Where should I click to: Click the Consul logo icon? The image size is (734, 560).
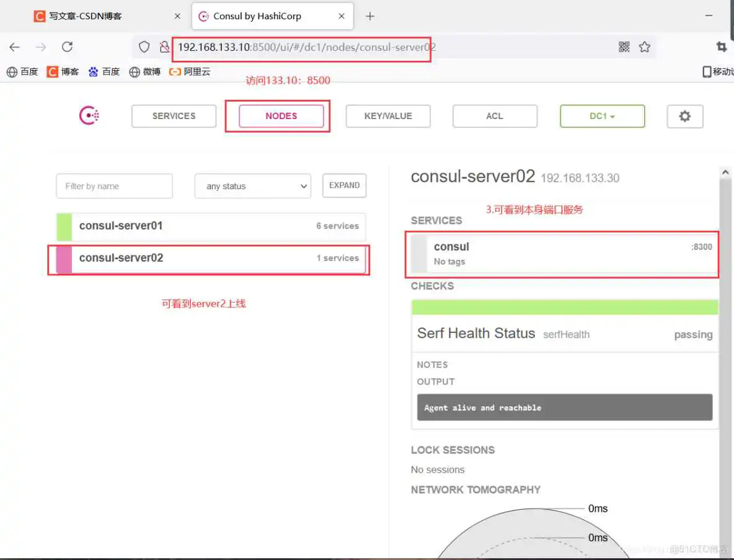point(89,115)
